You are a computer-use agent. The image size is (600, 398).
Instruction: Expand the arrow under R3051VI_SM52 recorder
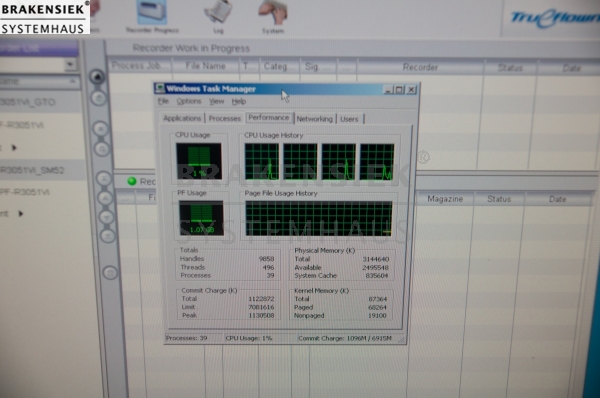(x=21, y=214)
